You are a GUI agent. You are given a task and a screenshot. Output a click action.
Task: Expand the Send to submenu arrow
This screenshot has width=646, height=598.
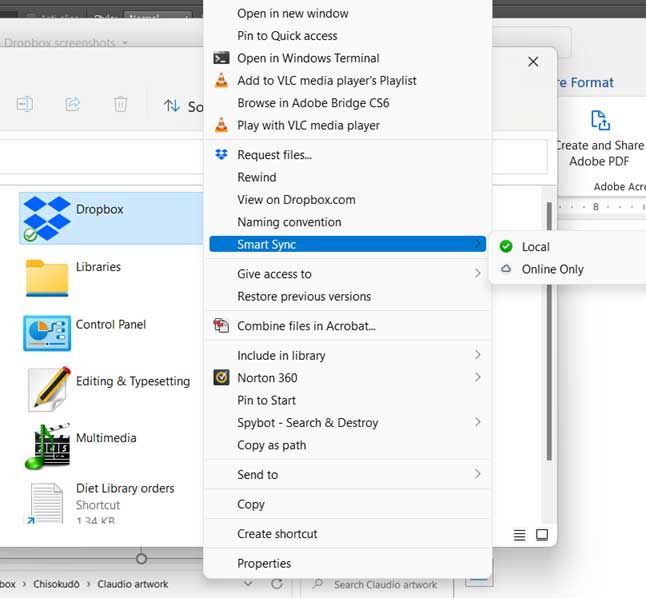[x=477, y=474]
